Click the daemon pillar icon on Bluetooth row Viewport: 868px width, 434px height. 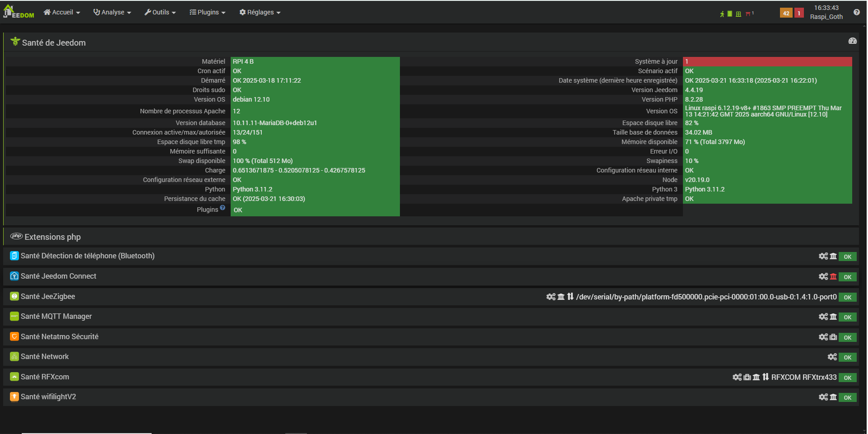[x=833, y=257]
